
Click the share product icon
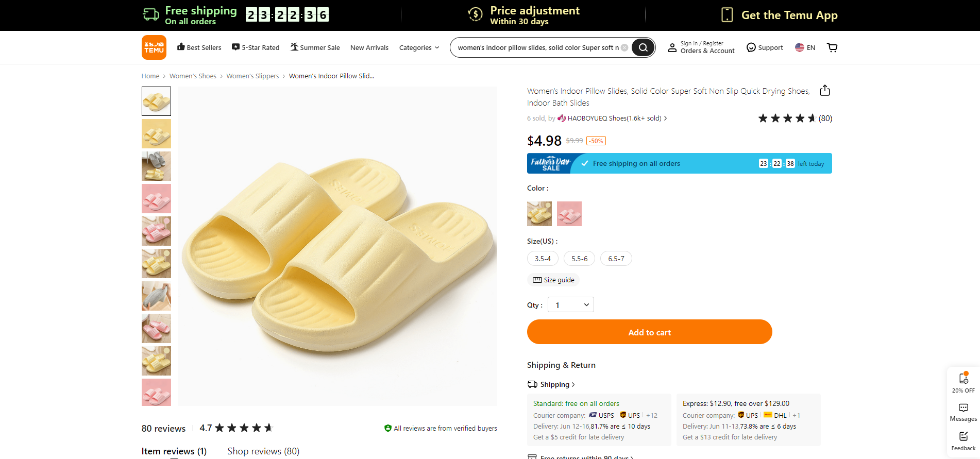coord(825,91)
